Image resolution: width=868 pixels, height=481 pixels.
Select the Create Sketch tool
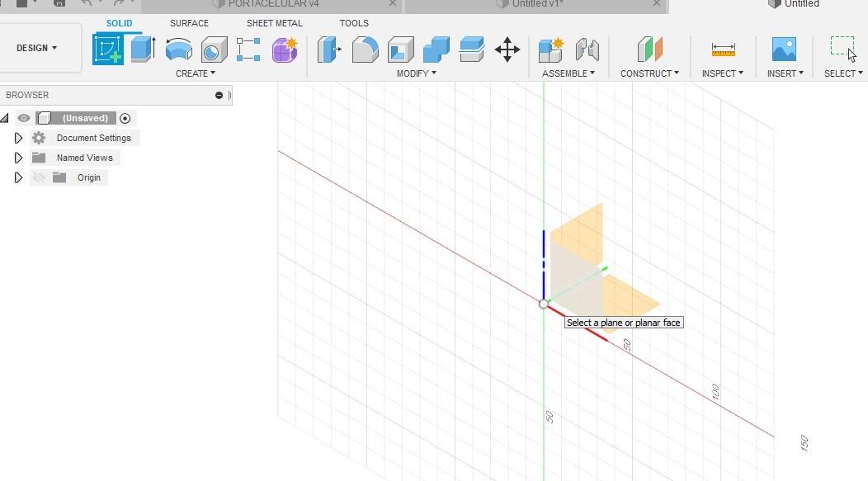click(x=108, y=49)
